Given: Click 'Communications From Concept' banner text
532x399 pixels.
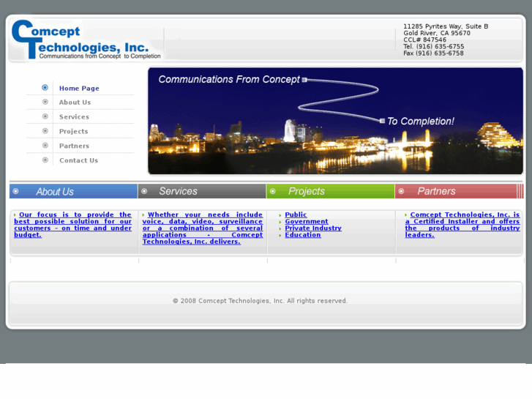Looking at the screenshot, I should [229, 80].
